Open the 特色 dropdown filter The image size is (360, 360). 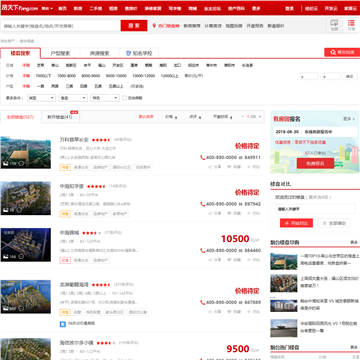point(105,98)
